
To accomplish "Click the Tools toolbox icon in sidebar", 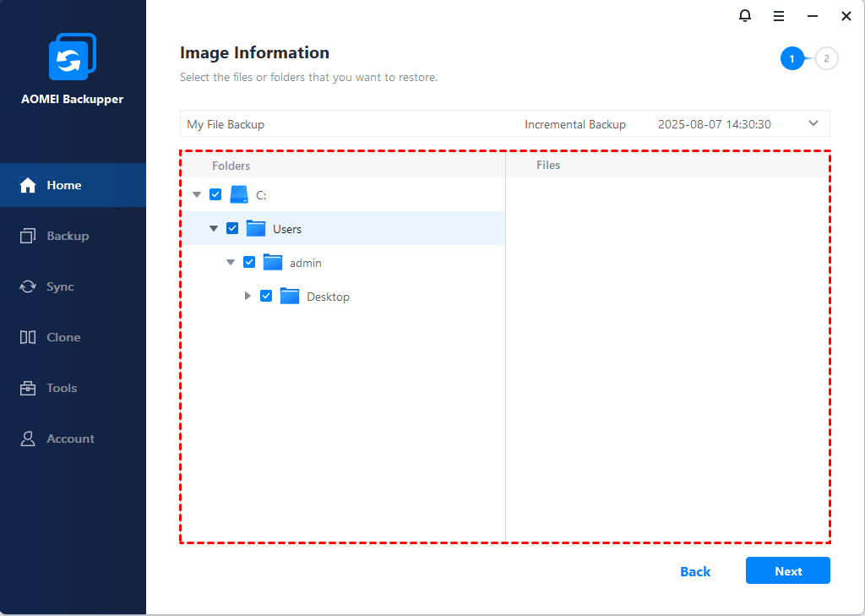I will tap(28, 388).
